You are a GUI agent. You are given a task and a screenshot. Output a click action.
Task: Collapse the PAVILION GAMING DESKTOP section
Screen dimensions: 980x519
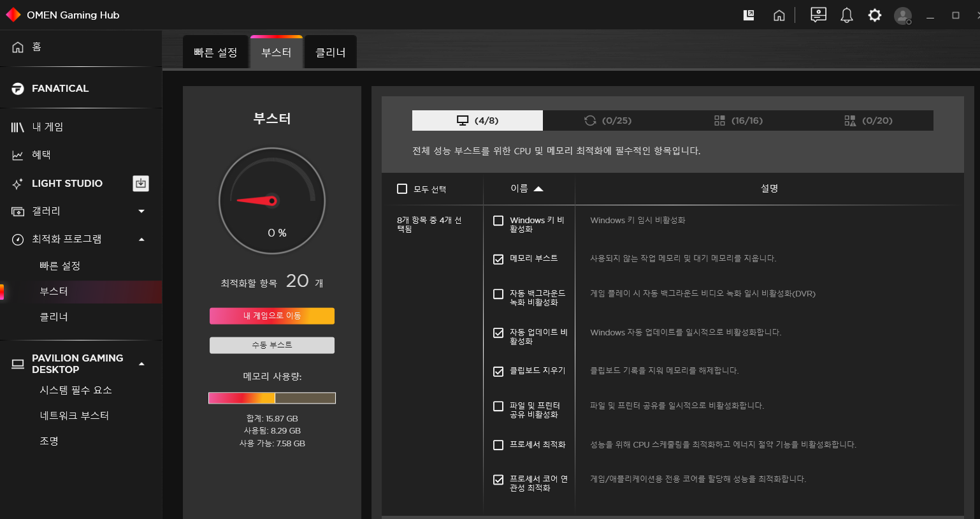(x=141, y=358)
